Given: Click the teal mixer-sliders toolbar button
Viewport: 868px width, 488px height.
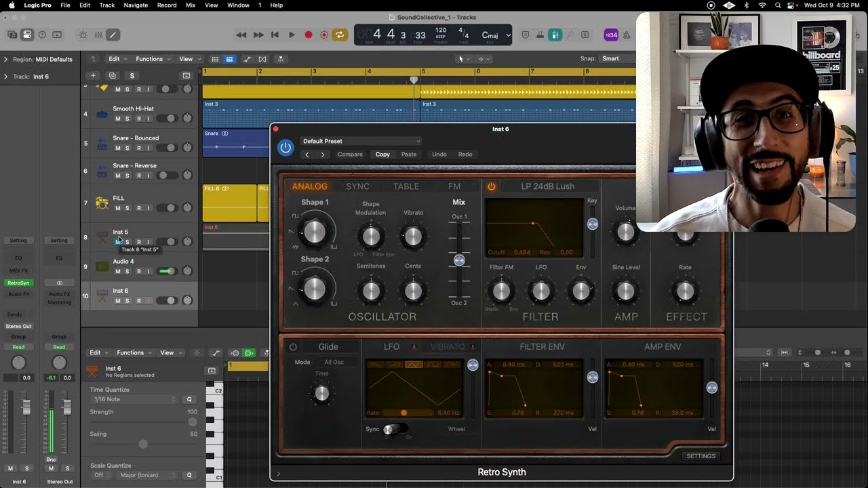Looking at the screenshot, I should pyautogui.click(x=555, y=35).
